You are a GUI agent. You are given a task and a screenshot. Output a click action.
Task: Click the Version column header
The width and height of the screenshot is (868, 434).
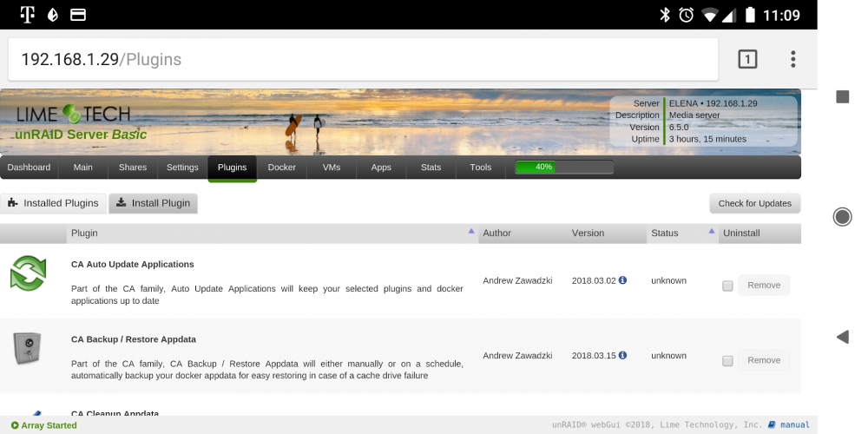pyautogui.click(x=588, y=233)
